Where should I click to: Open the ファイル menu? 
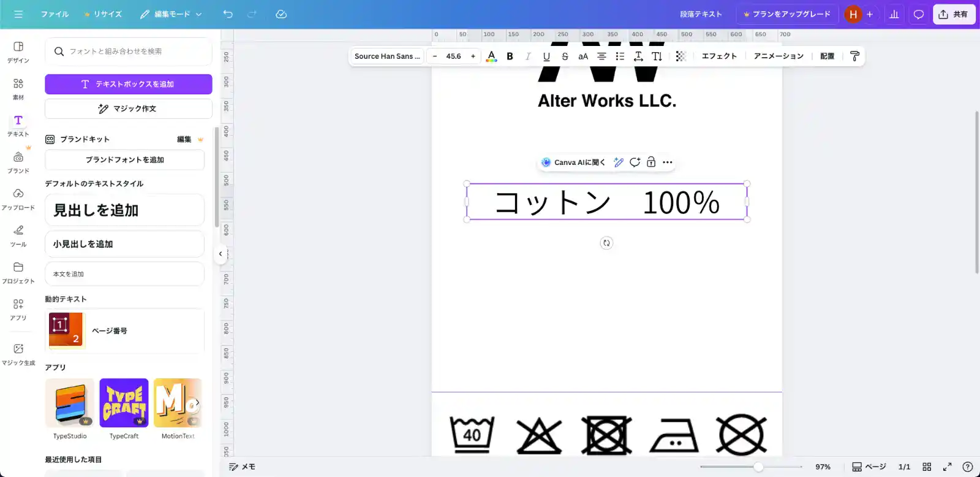point(55,14)
